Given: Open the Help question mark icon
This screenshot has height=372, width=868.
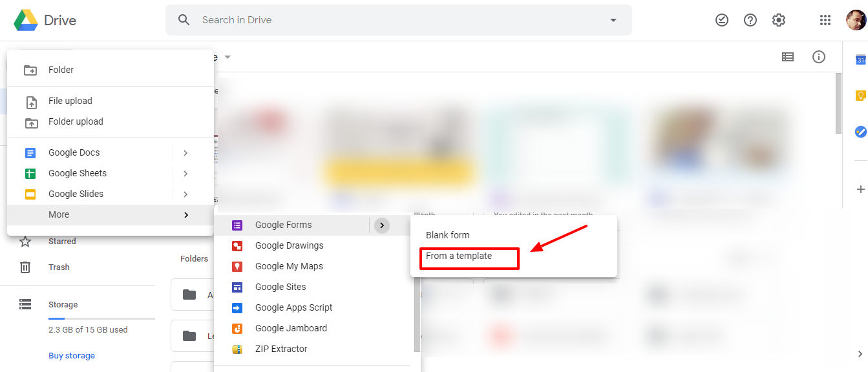Looking at the screenshot, I should (x=750, y=20).
